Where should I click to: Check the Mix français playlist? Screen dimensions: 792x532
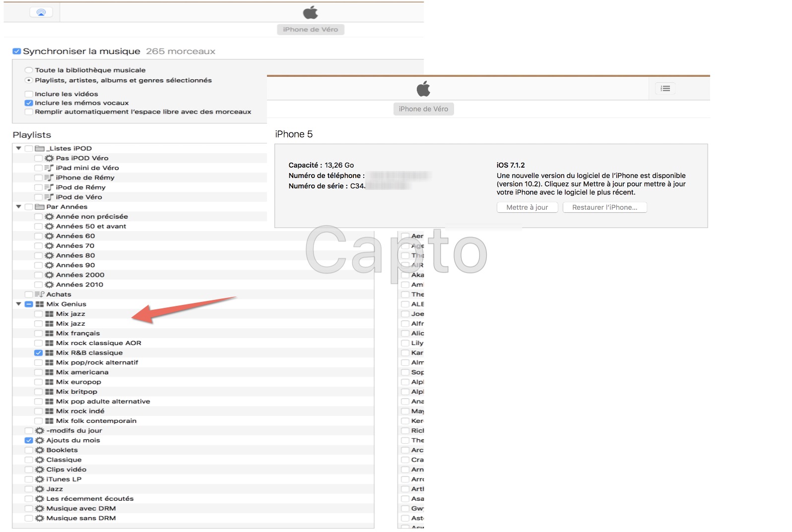tap(38, 333)
